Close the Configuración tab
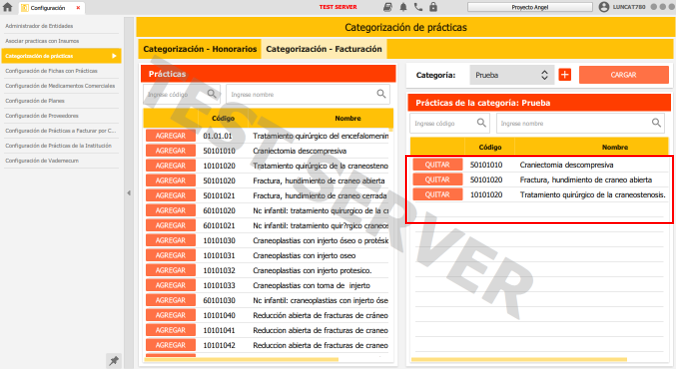The width and height of the screenshot is (676, 369). (78, 8)
